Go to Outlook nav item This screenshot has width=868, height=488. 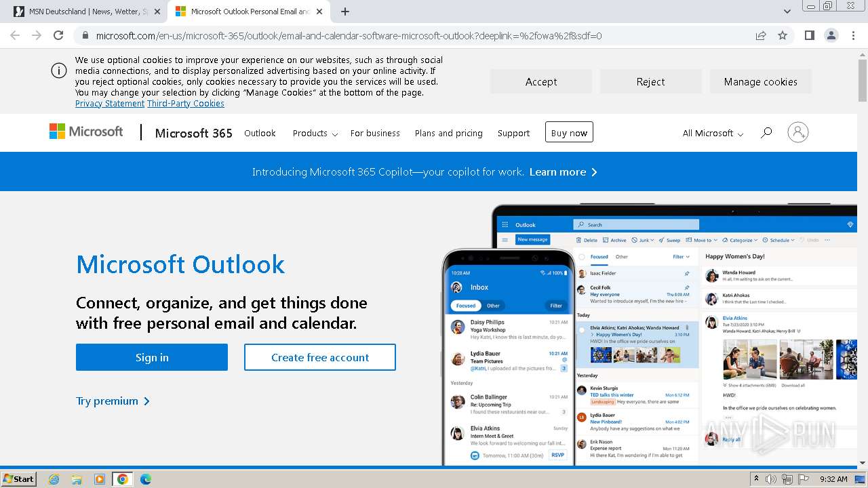[260, 133]
